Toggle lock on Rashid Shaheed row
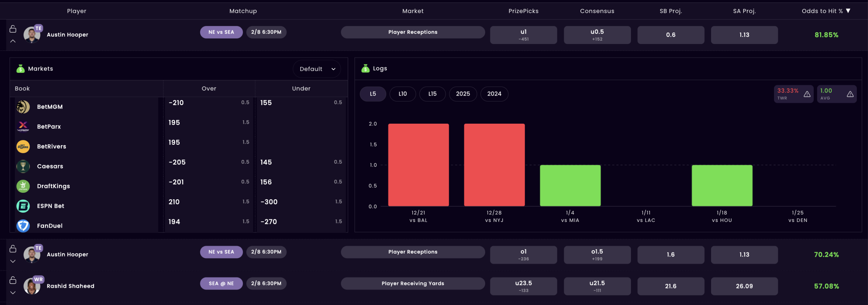 click(x=13, y=280)
